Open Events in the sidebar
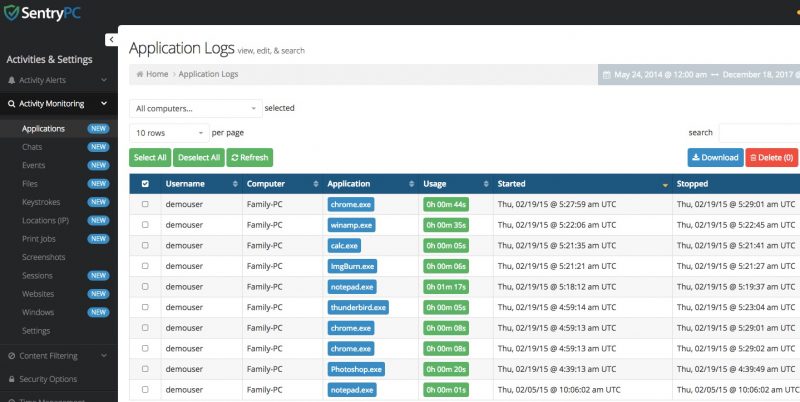The image size is (800, 402). point(34,165)
